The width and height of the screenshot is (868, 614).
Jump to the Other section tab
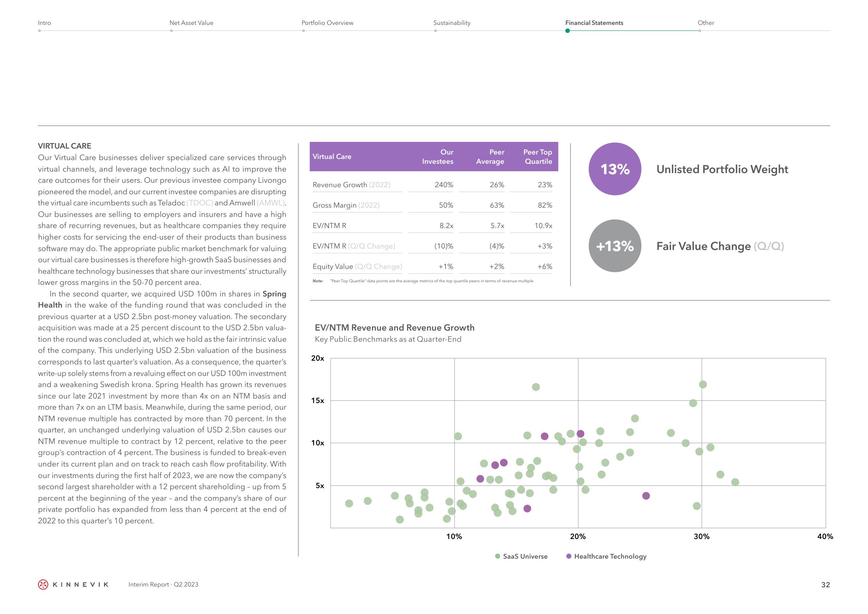706,23
